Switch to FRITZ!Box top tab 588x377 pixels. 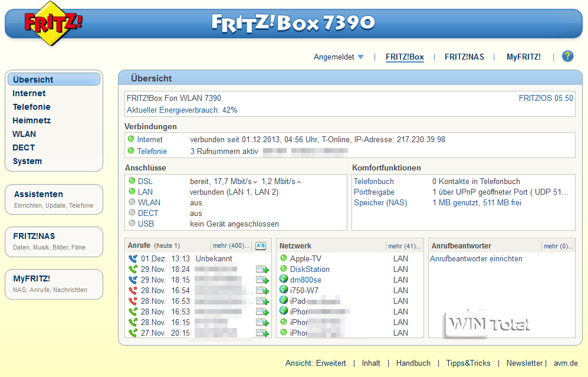405,57
